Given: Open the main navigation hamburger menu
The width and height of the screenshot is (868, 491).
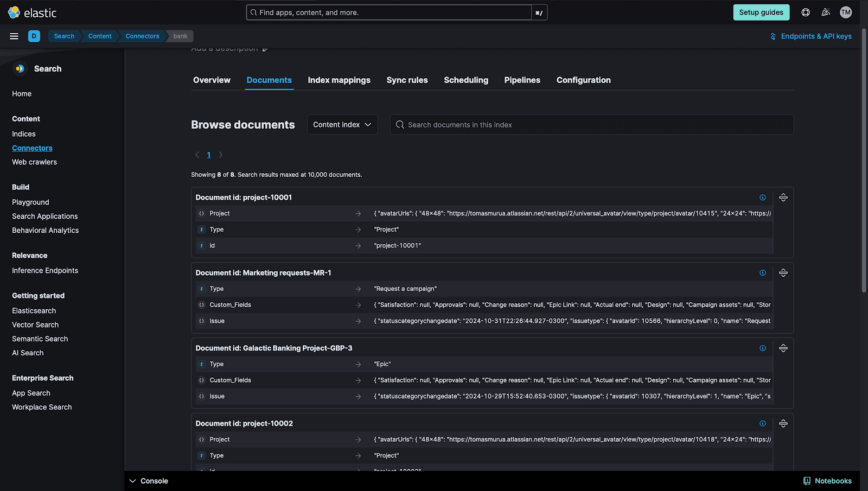Looking at the screenshot, I should (14, 36).
